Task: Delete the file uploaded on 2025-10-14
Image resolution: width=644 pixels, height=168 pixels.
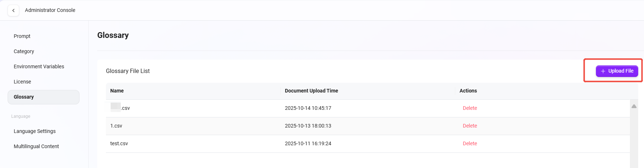Action: click(470, 108)
